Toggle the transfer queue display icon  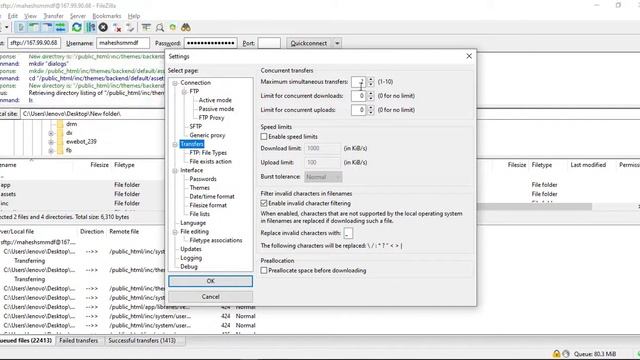pos(60,27)
